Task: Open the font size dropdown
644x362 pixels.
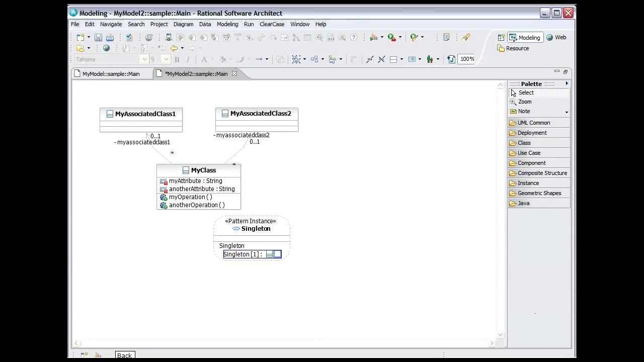Action: 167,59
